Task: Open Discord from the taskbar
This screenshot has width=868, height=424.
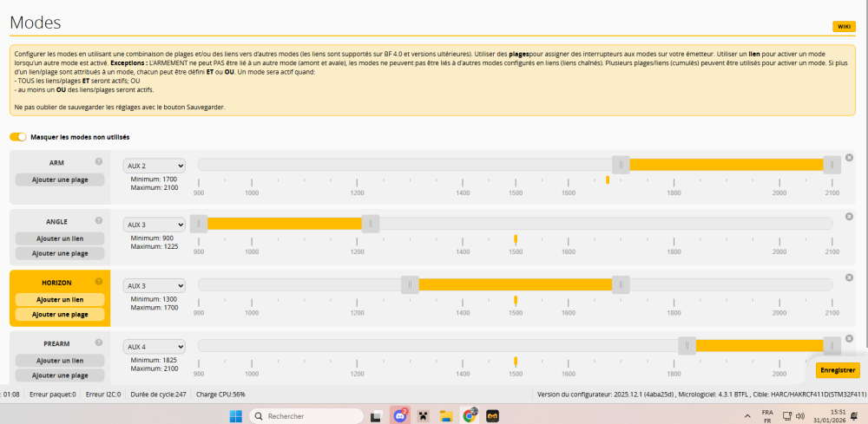Action: 402,416
